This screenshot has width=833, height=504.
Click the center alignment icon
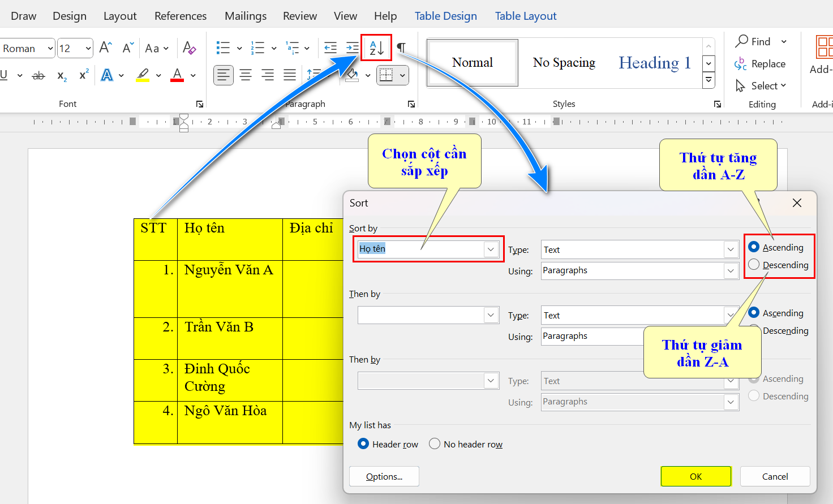point(246,75)
